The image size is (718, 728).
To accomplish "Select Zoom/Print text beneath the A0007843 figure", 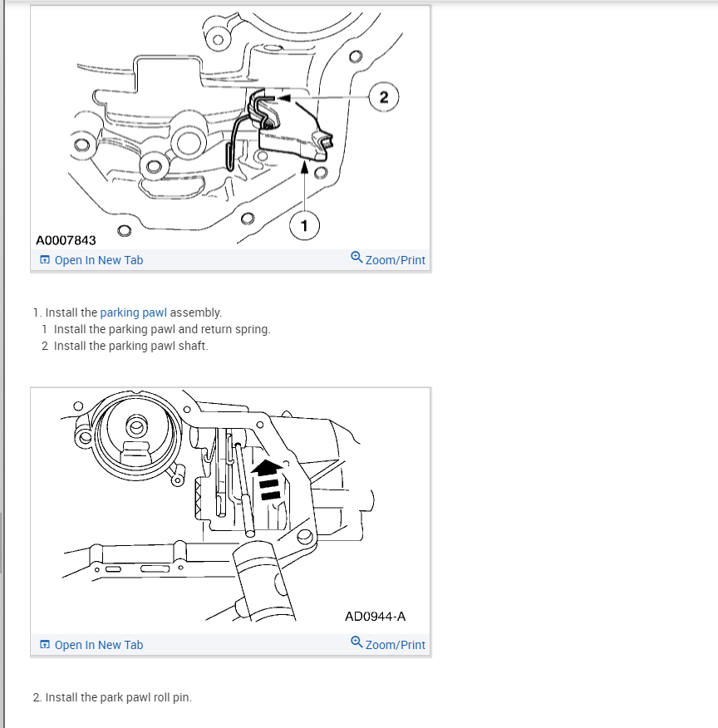I will pyautogui.click(x=395, y=260).
